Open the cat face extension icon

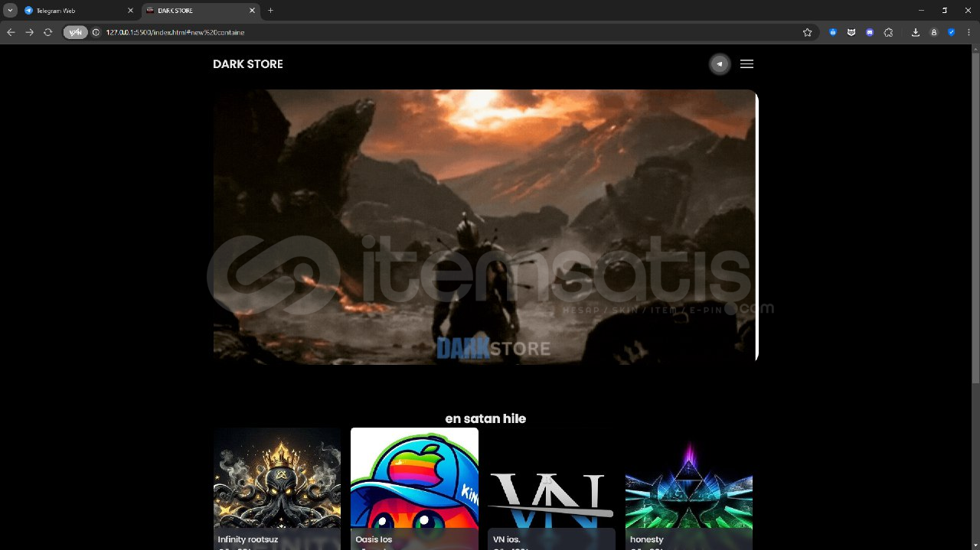pyautogui.click(x=851, y=32)
